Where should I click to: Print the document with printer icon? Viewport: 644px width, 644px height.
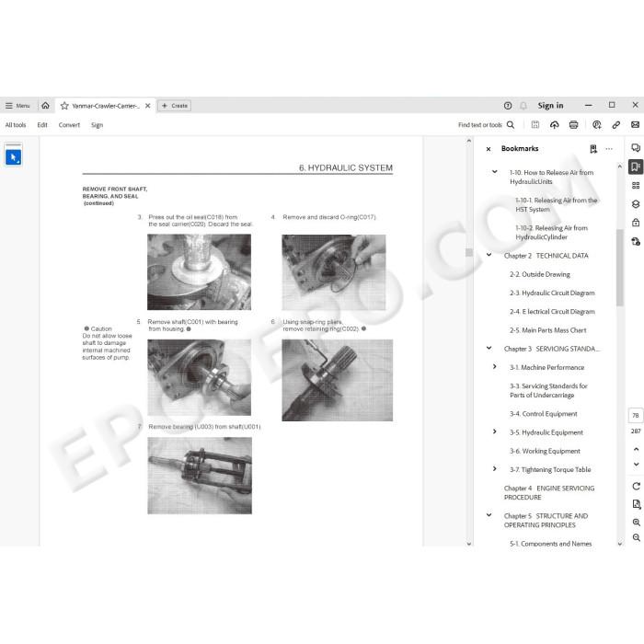(574, 125)
